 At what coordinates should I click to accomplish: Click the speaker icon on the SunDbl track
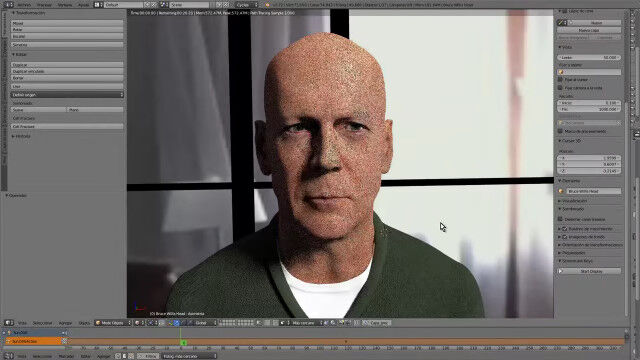pos(64,333)
